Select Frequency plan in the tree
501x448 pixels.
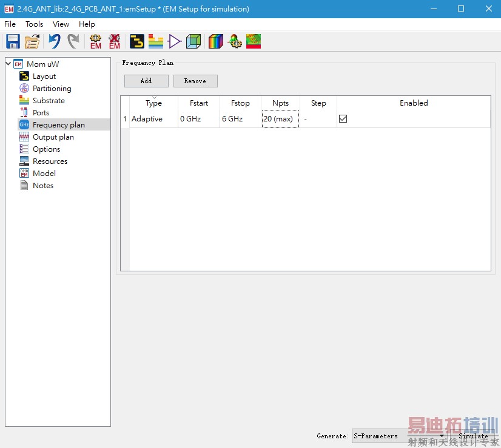[59, 124]
